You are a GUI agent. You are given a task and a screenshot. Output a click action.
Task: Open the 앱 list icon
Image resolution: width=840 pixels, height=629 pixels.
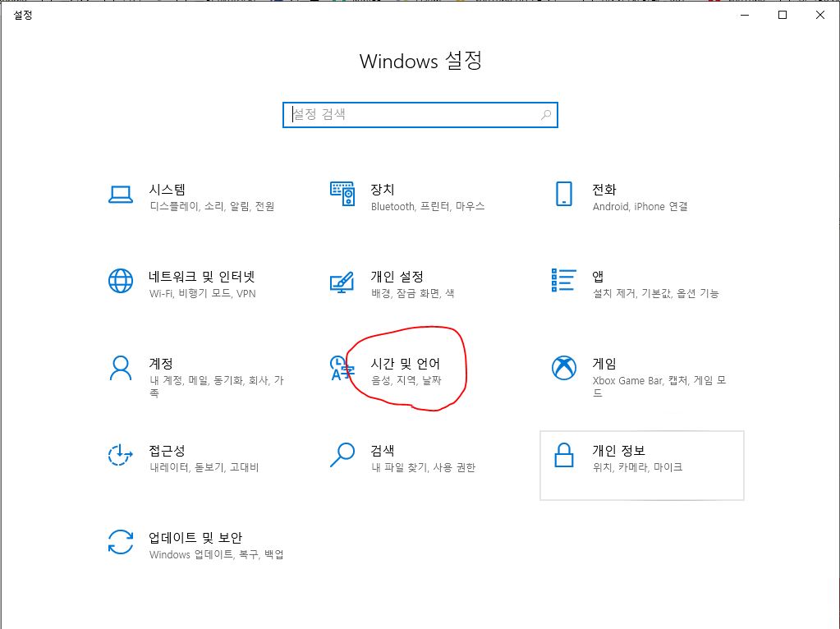click(563, 280)
